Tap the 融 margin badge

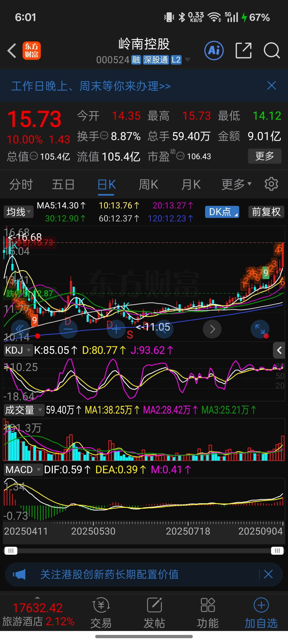(136, 60)
